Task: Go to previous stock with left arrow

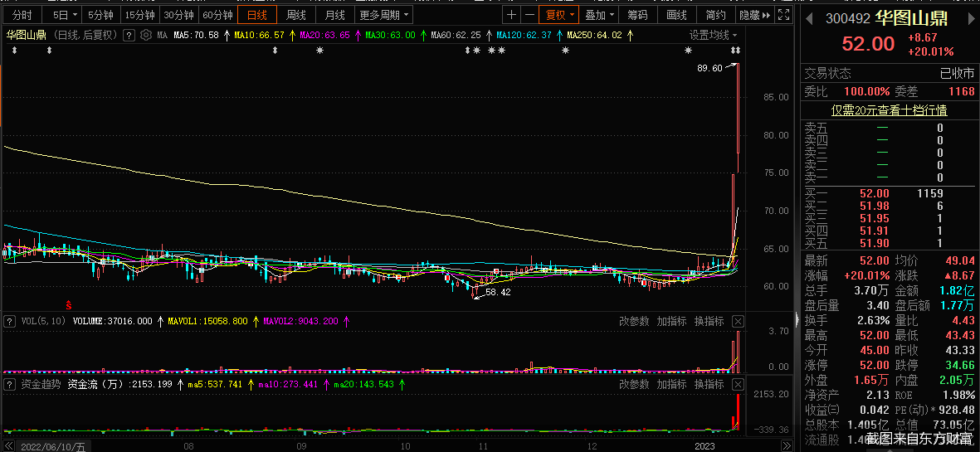Action: click(810, 18)
